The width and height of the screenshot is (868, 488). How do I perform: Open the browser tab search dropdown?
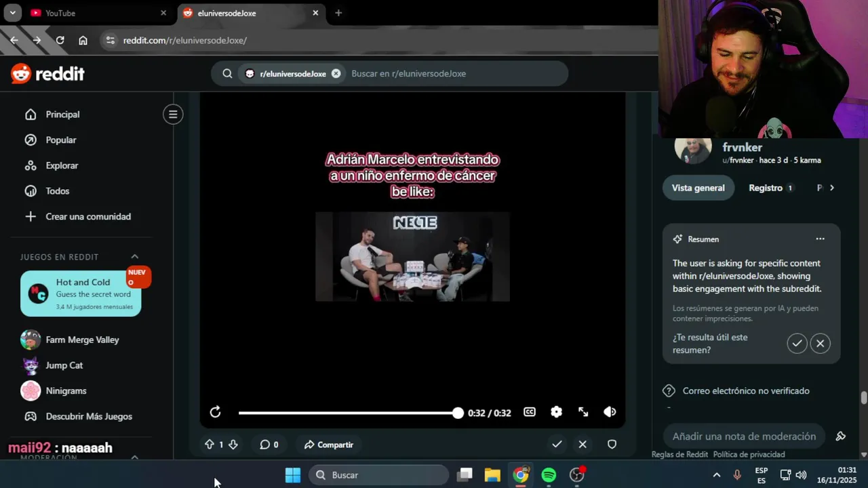point(12,13)
